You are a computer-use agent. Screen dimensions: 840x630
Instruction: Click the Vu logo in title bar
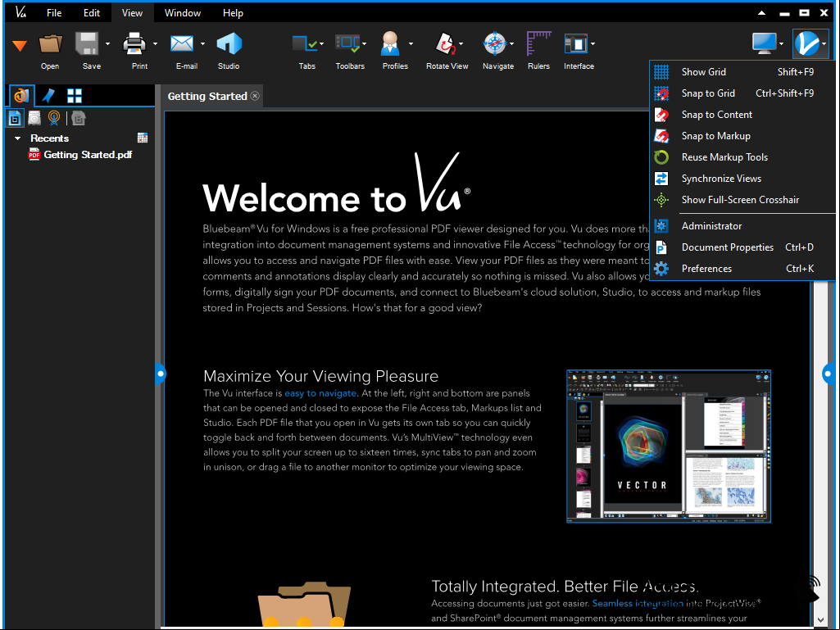[20, 12]
